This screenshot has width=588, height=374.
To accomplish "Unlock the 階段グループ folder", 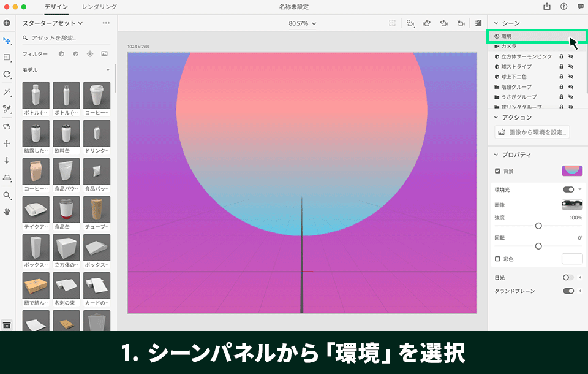I will [x=562, y=86].
